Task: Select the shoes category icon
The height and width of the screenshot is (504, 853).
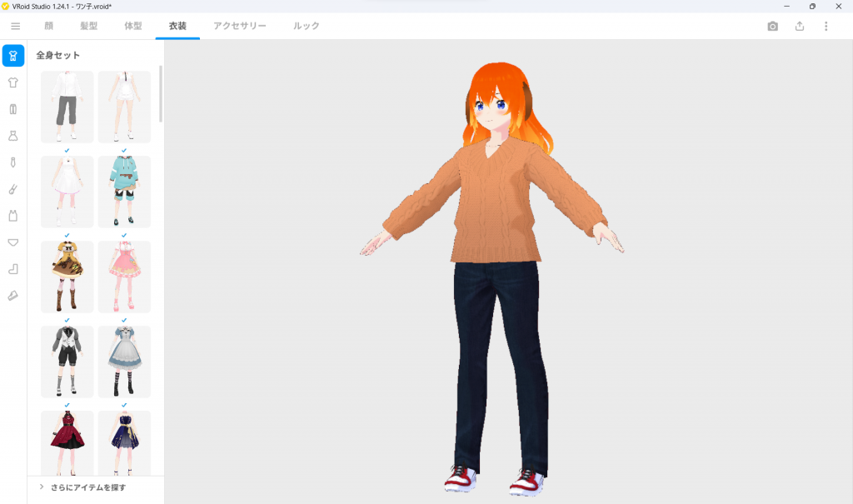Action: [13, 296]
